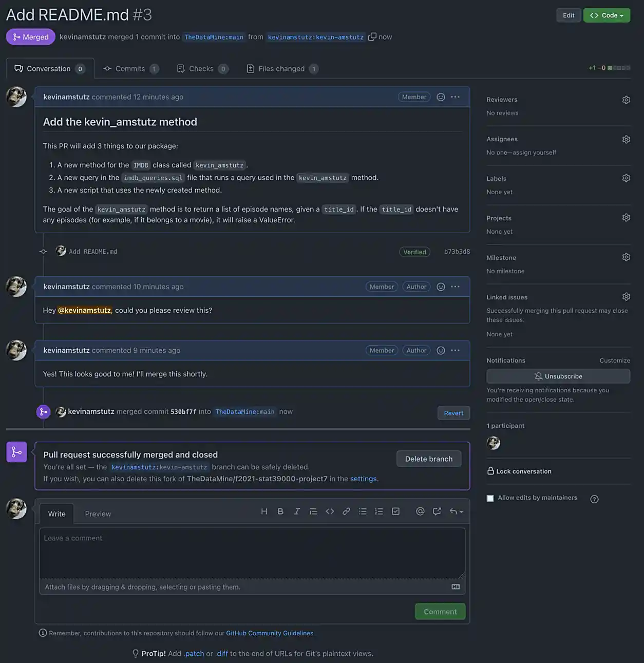Click the bold formatting icon
644x663 pixels.
pyautogui.click(x=280, y=512)
